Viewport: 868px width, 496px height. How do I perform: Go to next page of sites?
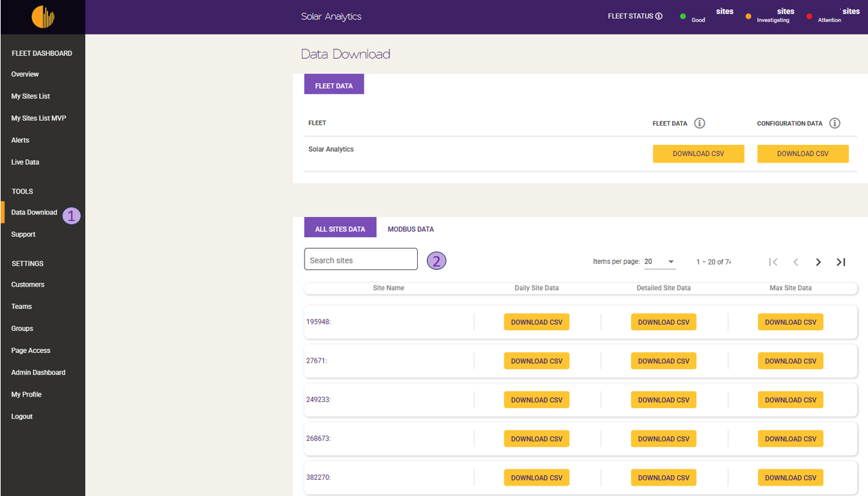819,262
